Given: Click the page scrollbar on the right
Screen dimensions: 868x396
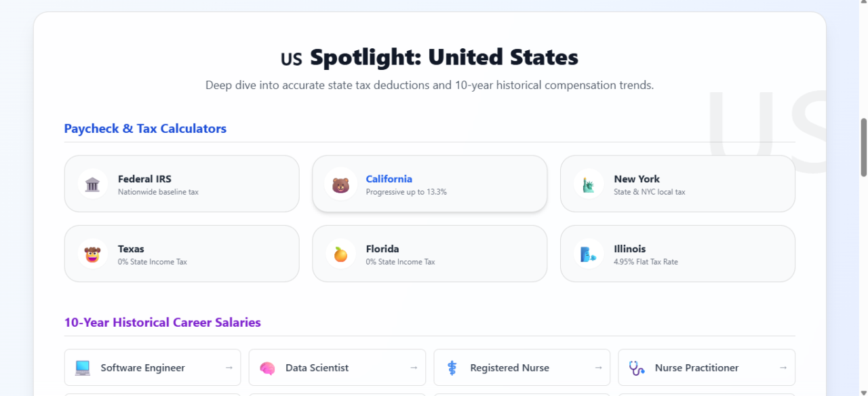Looking at the screenshot, I should point(863,148).
